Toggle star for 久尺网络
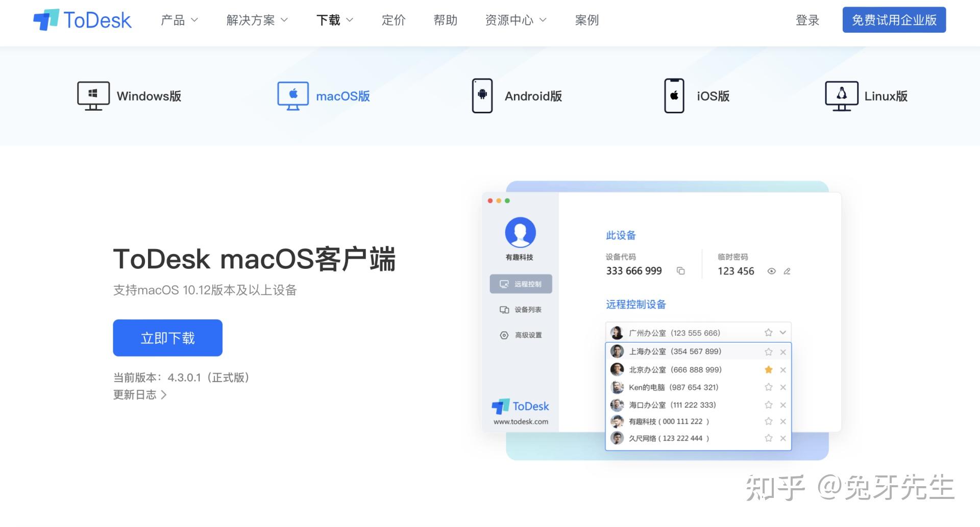 [x=769, y=438]
